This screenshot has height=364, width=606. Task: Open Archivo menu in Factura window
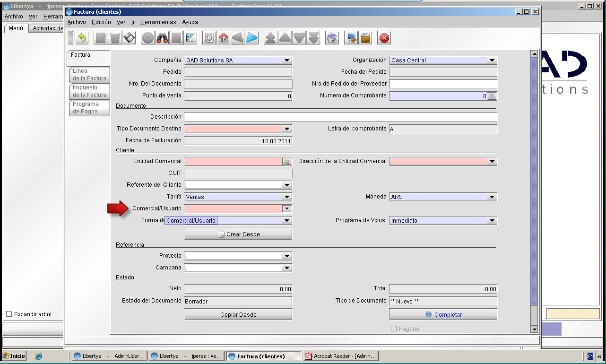coord(77,22)
